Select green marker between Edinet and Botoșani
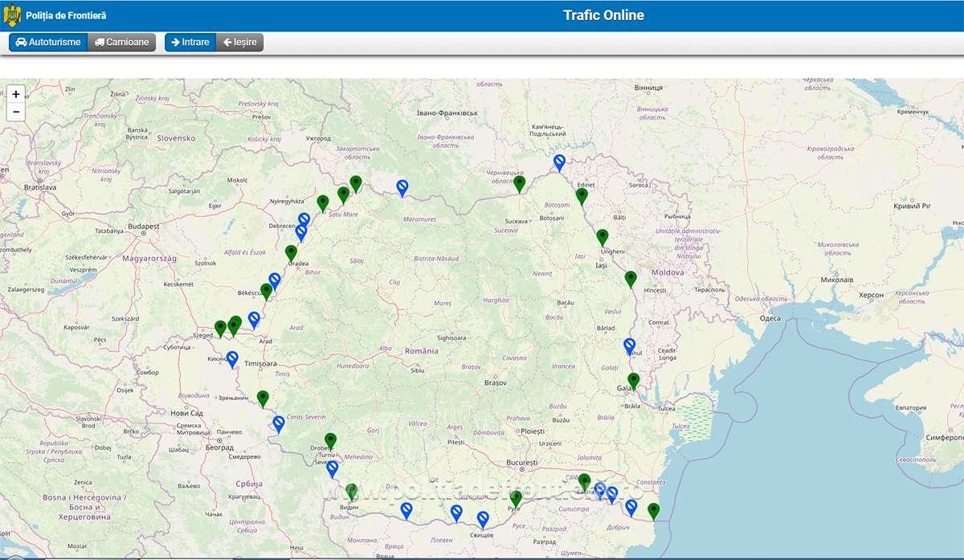 click(582, 197)
